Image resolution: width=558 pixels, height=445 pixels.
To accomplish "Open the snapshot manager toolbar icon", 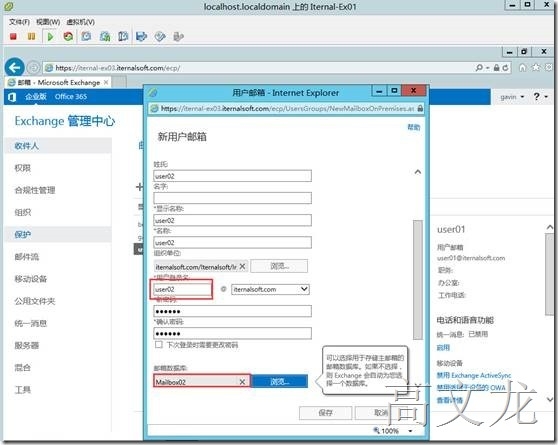I will (x=123, y=36).
